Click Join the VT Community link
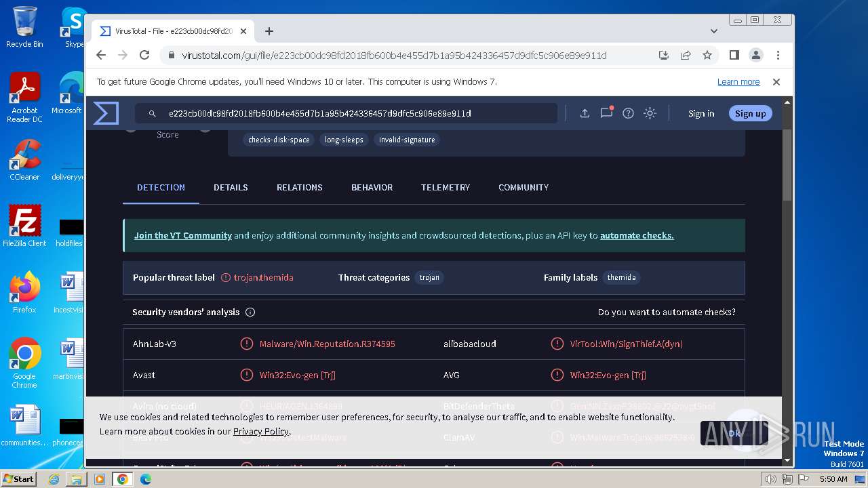Image resolution: width=868 pixels, height=488 pixels. click(x=183, y=236)
